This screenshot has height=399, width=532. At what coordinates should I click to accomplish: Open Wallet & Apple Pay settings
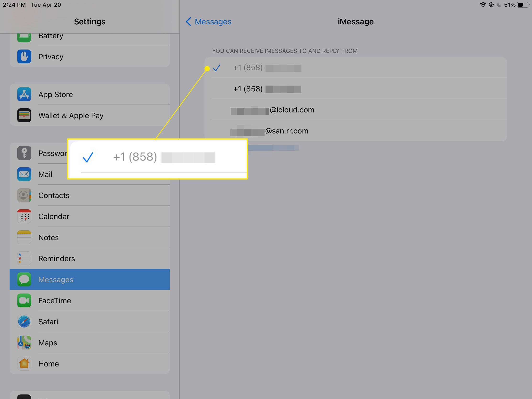pos(90,116)
